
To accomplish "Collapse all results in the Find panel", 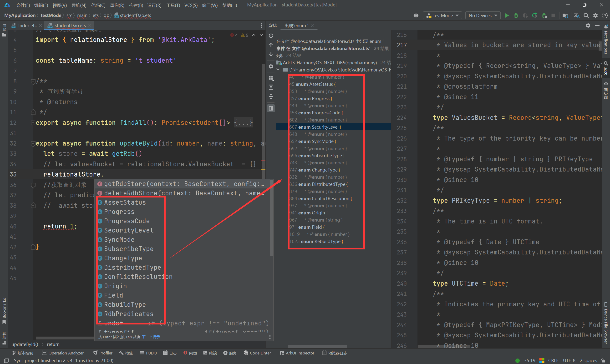I will (271, 97).
